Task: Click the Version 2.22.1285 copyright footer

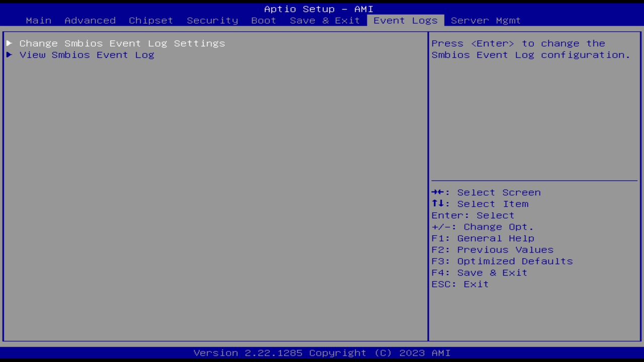Action: [322, 353]
